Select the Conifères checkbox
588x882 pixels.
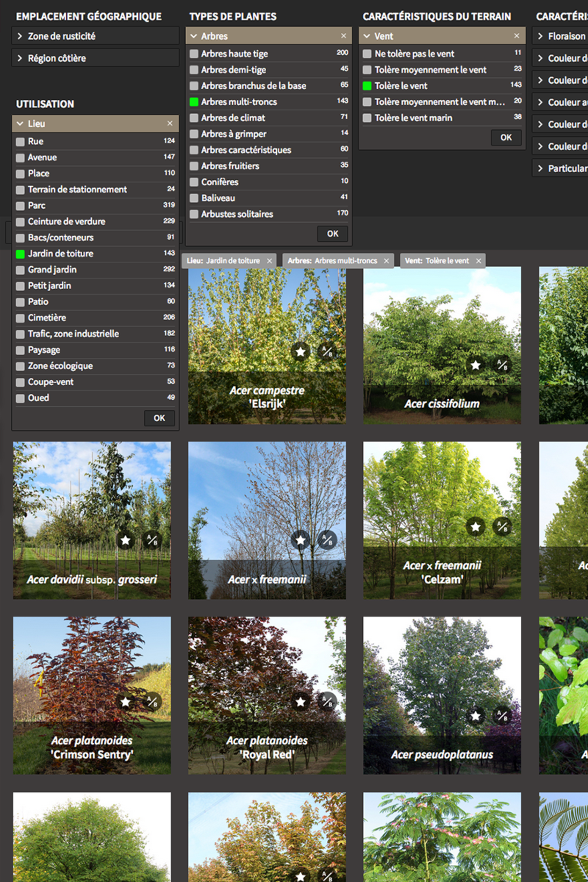point(194,182)
